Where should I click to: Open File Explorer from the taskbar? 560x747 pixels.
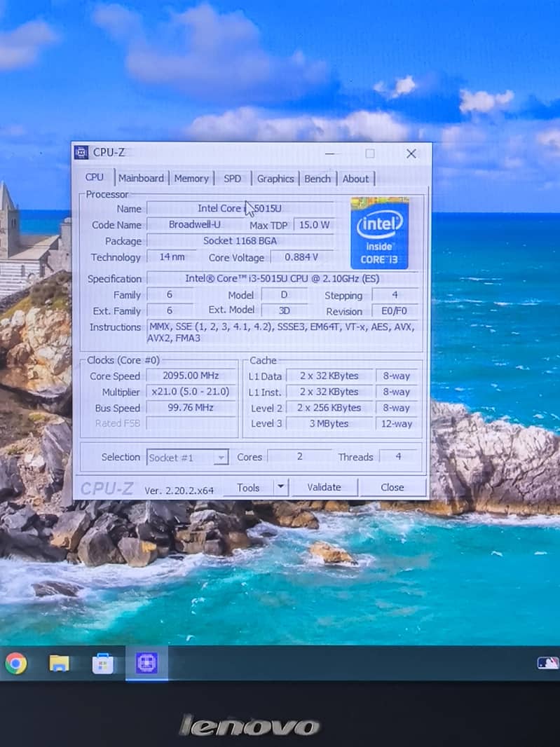tap(59, 663)
